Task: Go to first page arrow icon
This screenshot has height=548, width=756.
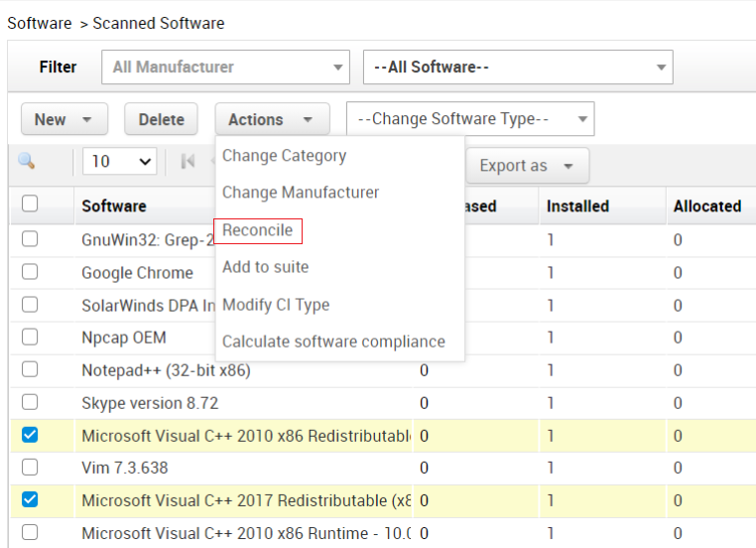Action: point(188,161)
